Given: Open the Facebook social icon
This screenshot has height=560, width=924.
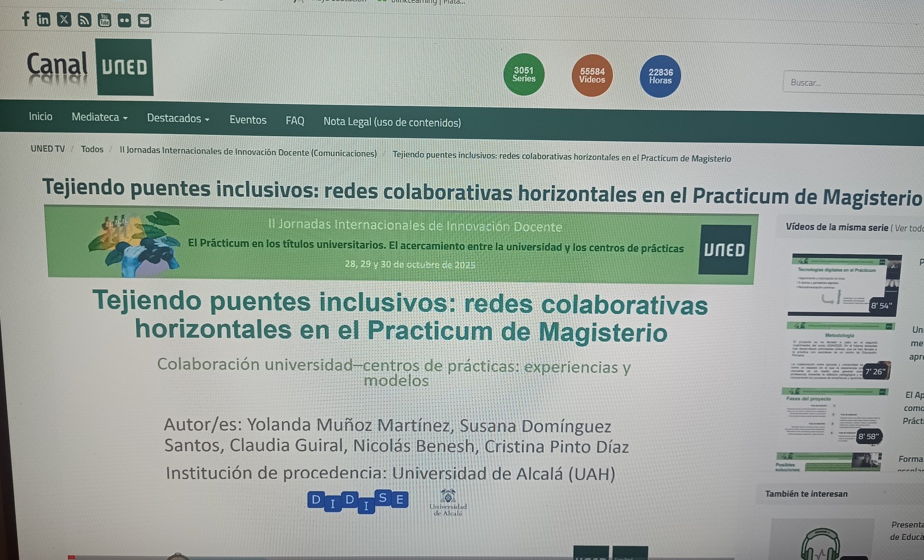Looking at the screenshot, I should (26, 19).
